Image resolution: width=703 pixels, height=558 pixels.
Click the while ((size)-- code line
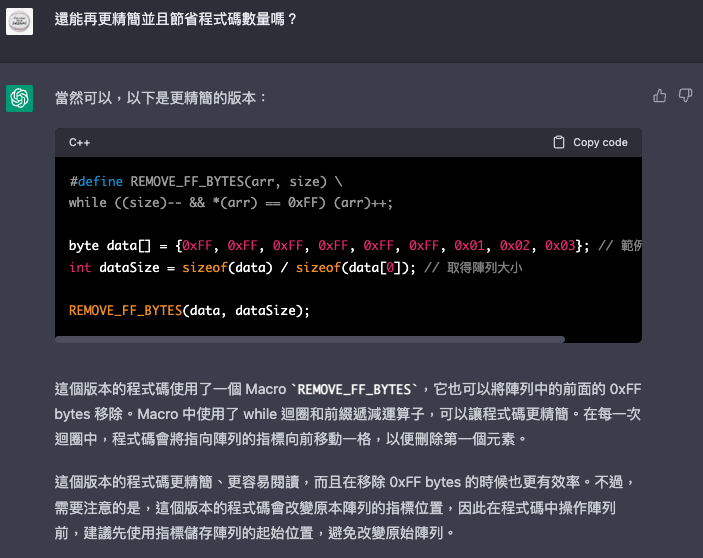point(231,203)
